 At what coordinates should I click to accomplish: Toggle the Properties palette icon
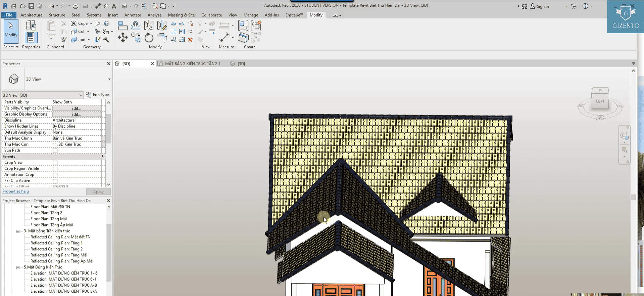coord(31,38)
